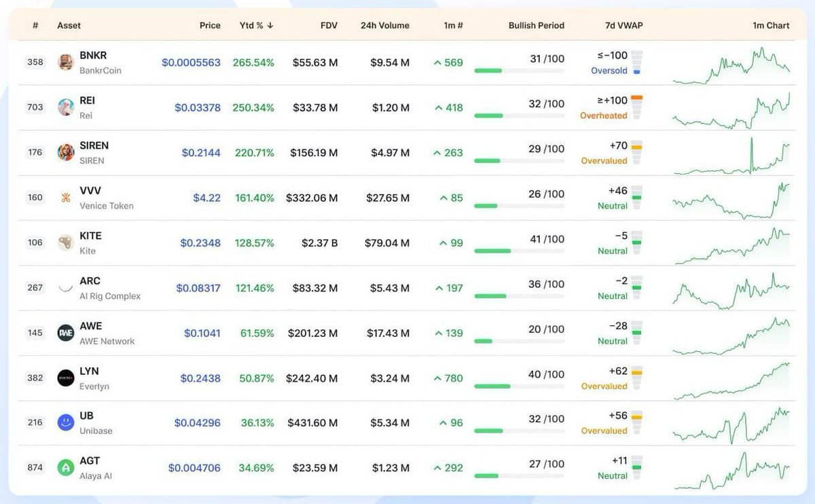The image size is (815, 504).
Task: Click the 24h Volume column header
Action: [x=385, y=25]
